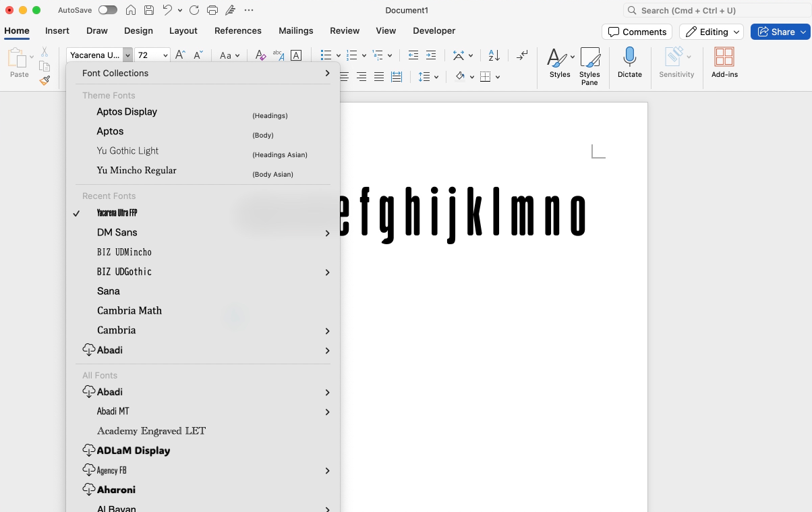Click the Print icon in title bar
This screenshot has height=512, width=812.
point(212,10)
